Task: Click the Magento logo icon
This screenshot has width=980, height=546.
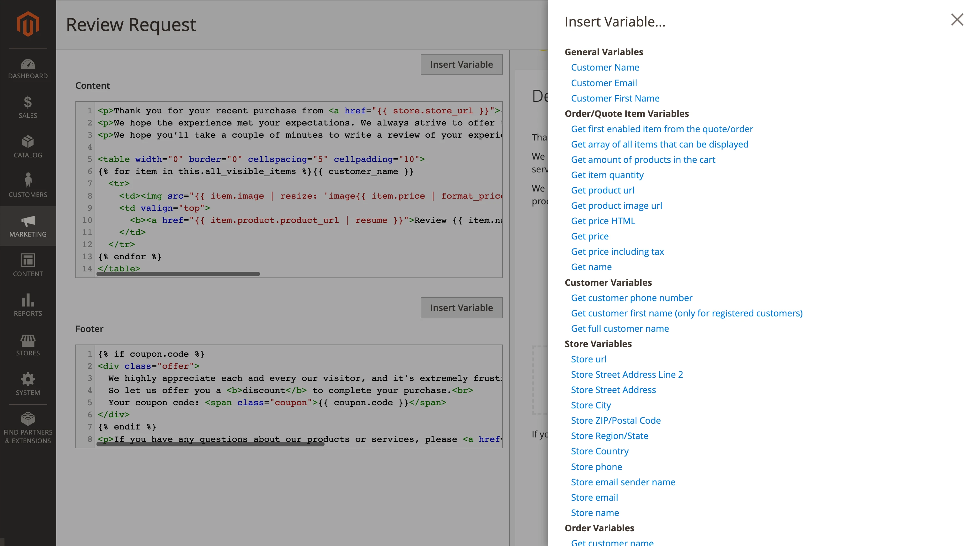Action: coord(28,24)
